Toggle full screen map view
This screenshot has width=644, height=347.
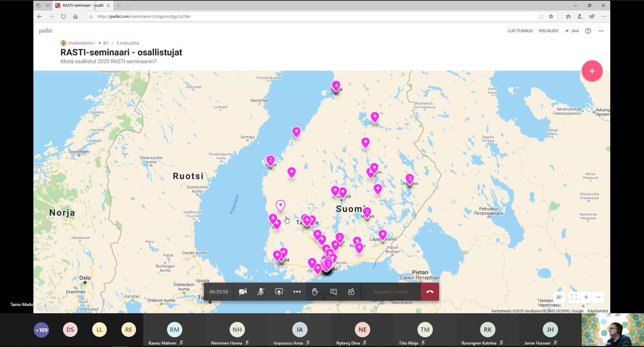(x=574, y=297)
